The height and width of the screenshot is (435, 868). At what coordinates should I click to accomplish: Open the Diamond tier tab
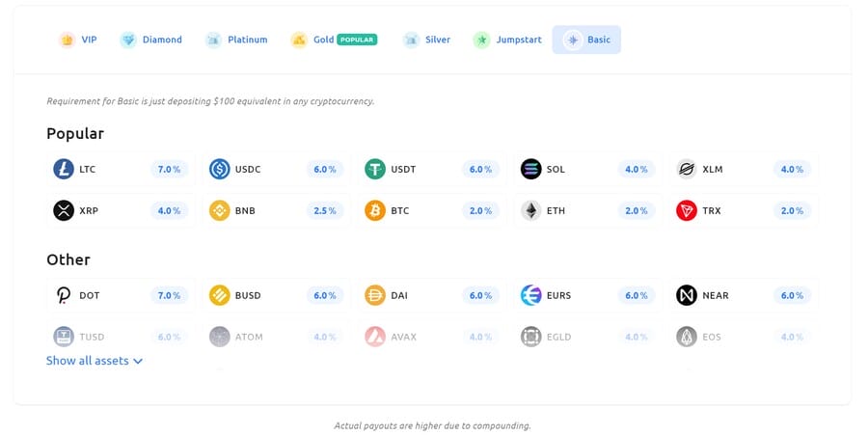(x=151, y=41)
